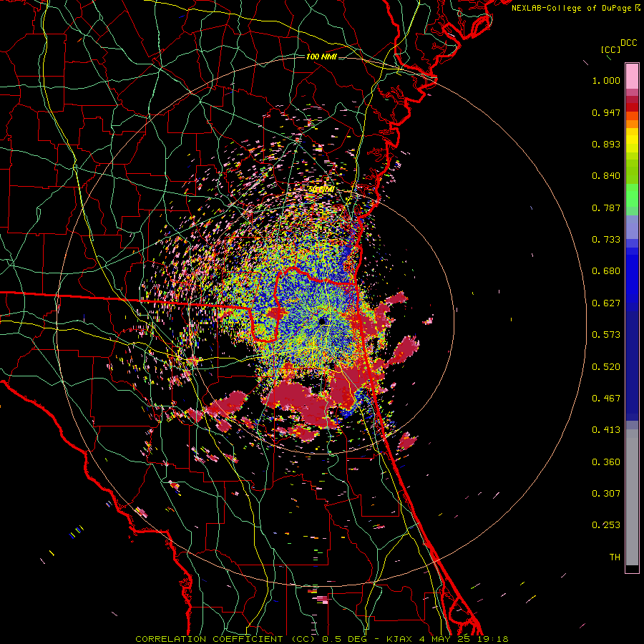The image size is (644, 644).
Task: Click the black radar site dot at center
Action: point(323,321)
